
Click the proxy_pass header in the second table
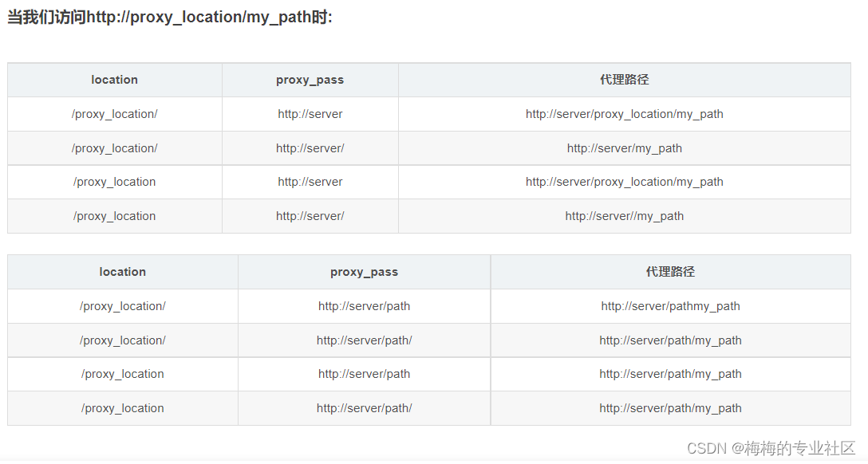coord(364,272)
